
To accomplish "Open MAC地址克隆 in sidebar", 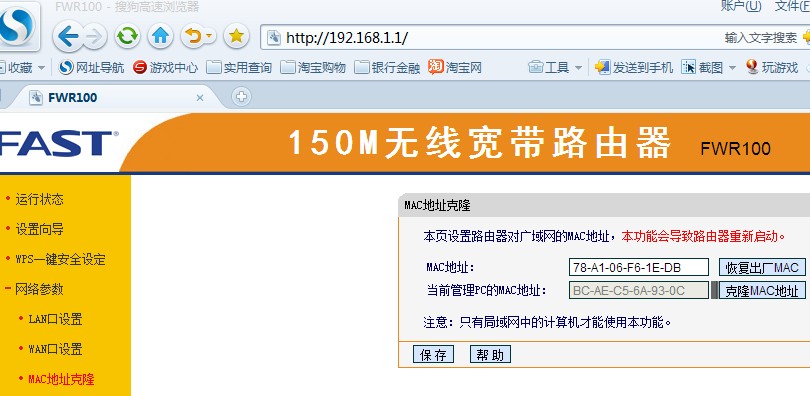I will 61,379.
